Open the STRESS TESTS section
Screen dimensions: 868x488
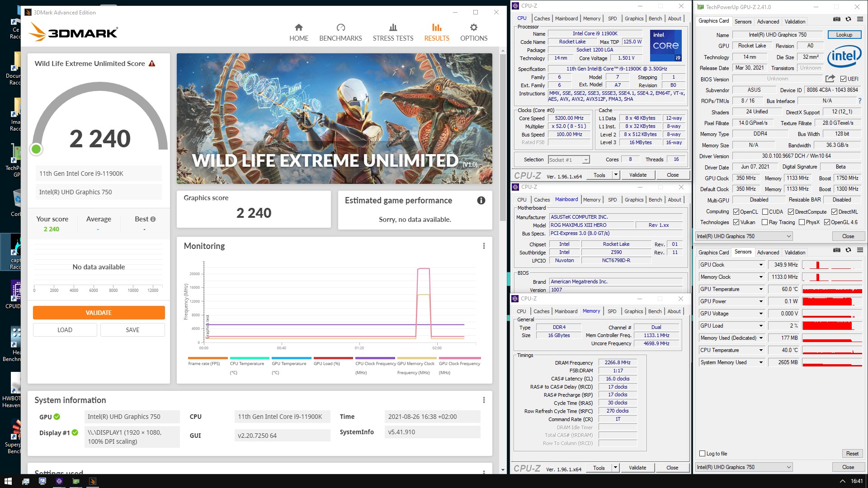coord(393,33)
